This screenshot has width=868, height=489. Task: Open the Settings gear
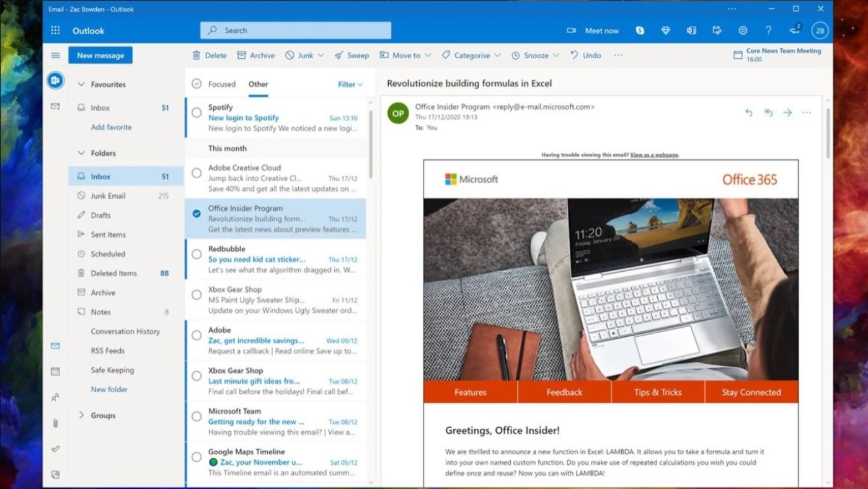point(743,30)
